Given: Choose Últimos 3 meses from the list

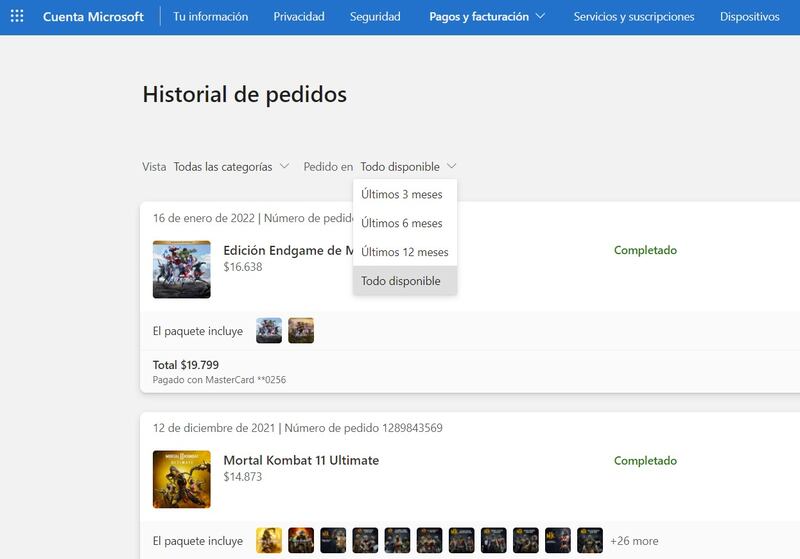Looking at the screenshot, I should pos(402,194).
